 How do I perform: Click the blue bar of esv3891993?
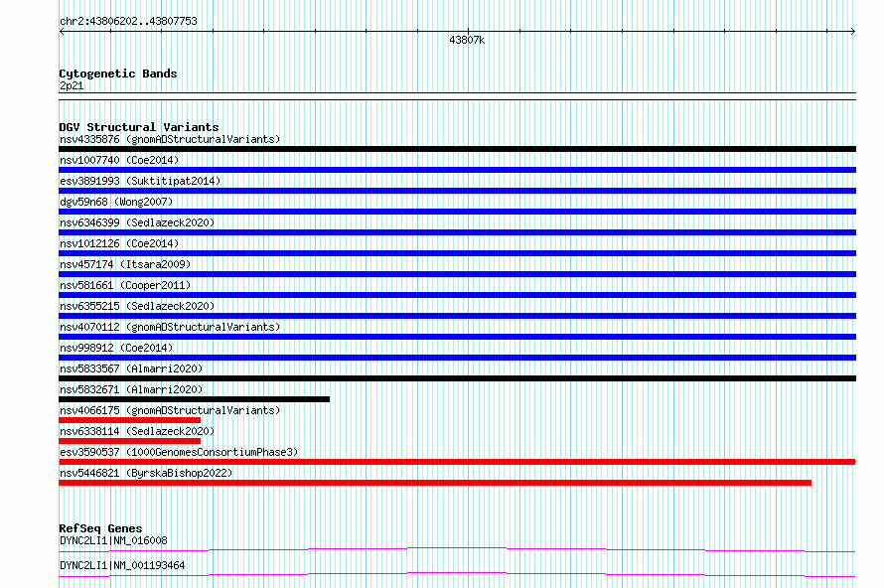[457, 191]
